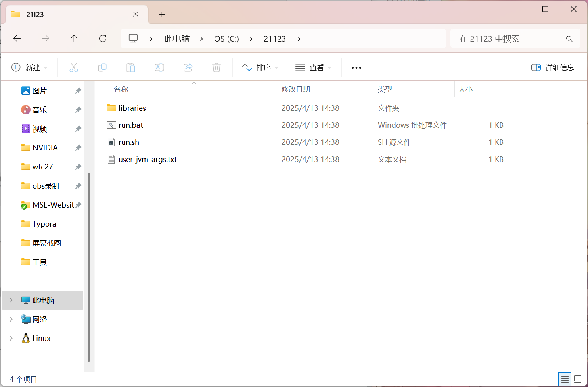Viewport: 588px width, 387px height.
Task: Click the Cut scissors icon in toolbar
Action: pos(74,67)
